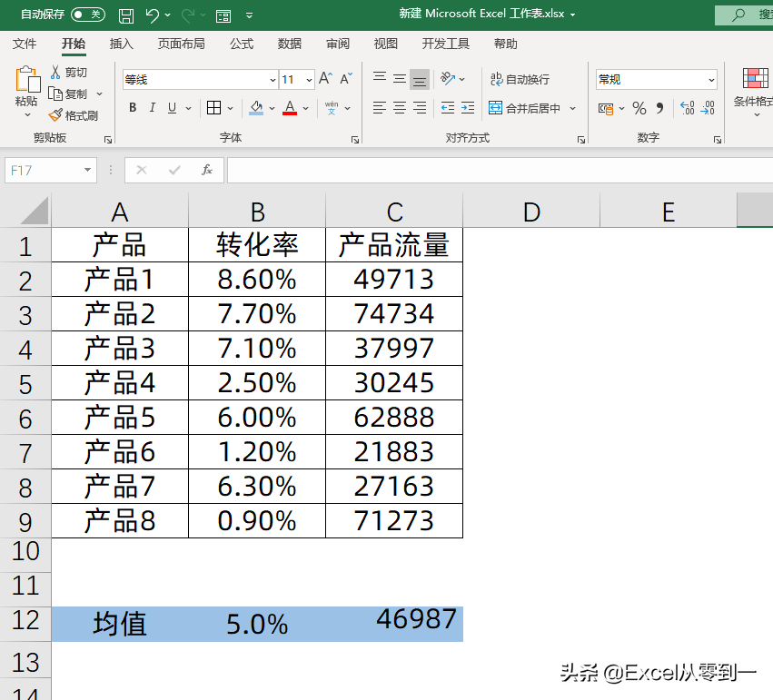Screen dimensions: 773x700
Task: Click the formula bar input field
Action: (500, 170)
